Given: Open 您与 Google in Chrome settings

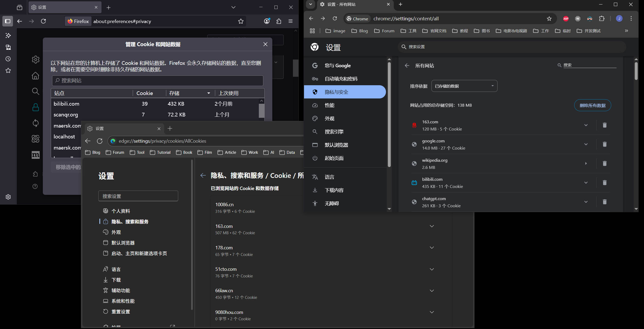Looking at the screenshot, I should pos(345,65).
